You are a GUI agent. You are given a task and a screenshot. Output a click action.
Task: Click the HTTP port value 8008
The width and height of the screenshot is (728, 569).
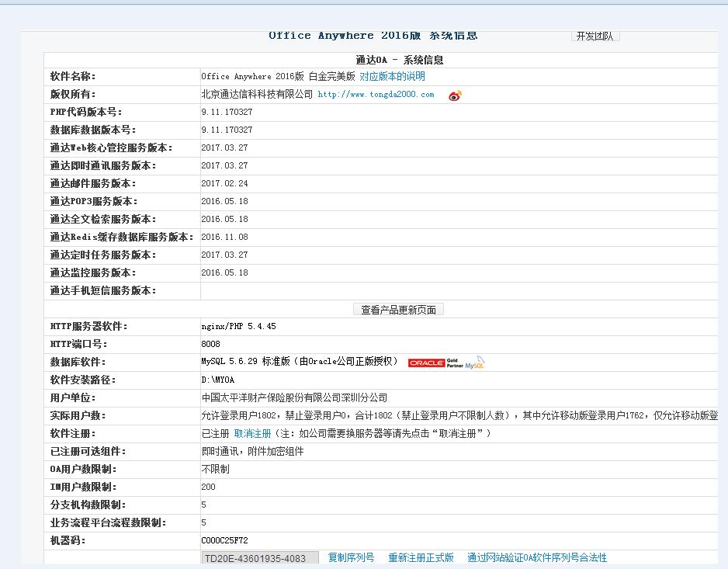(x=210, y=345)
